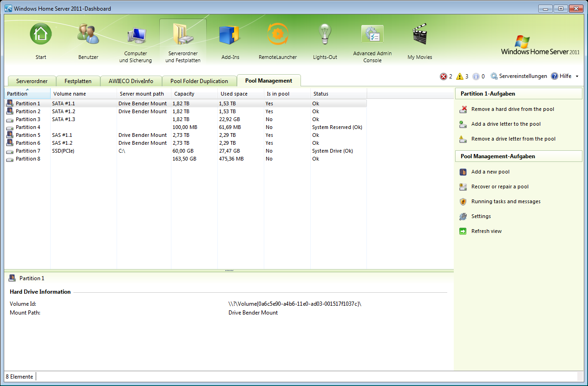Switch to the Serverordner tab

(x=32, y=81)
